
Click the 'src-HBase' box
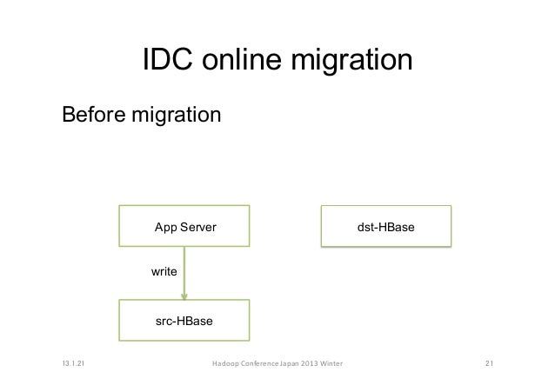coord(184,320)
